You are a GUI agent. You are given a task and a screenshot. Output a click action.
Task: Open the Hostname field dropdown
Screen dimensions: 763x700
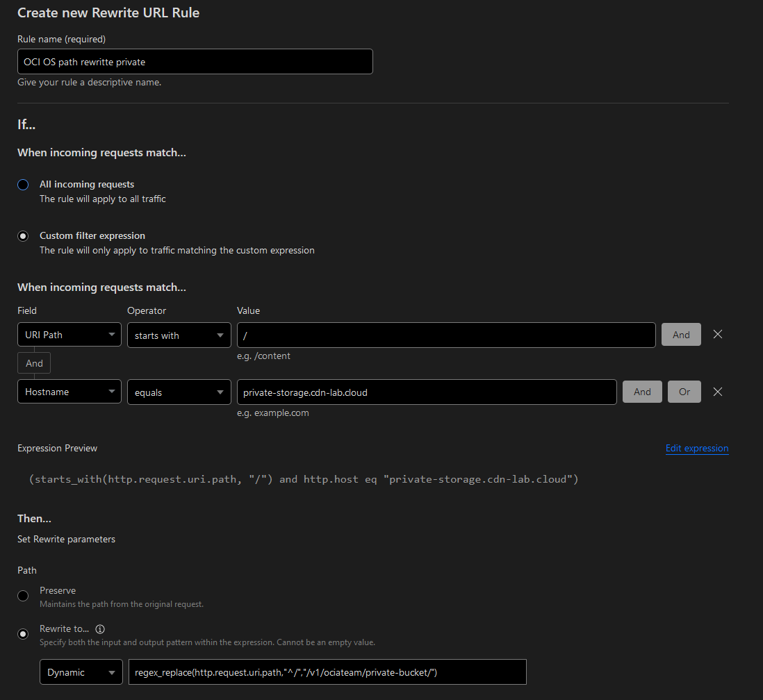click(69, 392)
